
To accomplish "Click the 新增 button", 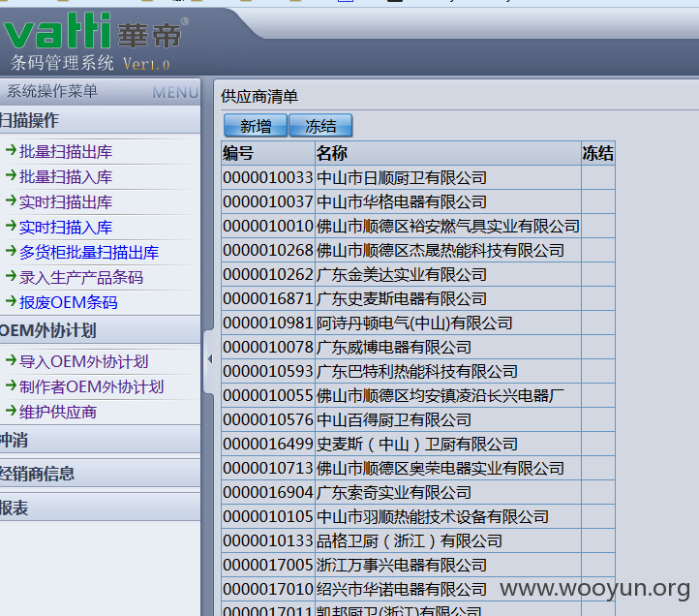I will click(x=256, y=126).
